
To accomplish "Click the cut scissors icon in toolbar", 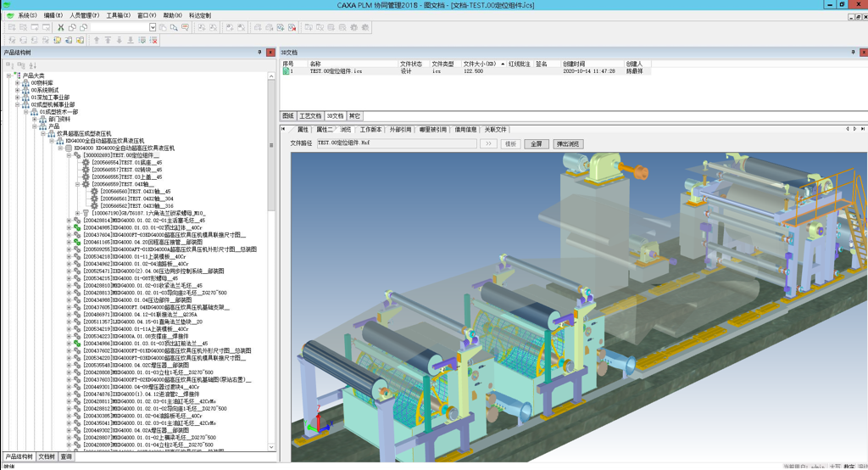I will coord(60,27).
